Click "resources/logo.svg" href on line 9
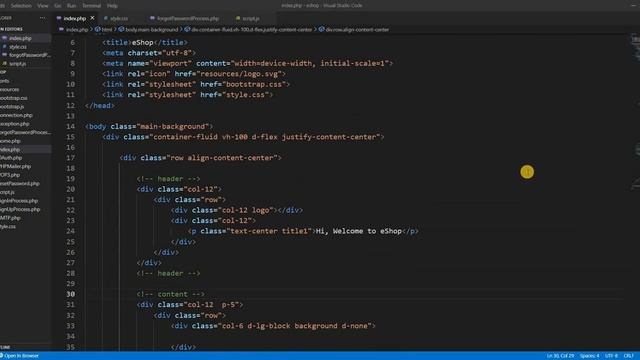Screen dimensions: 640x360 pos(239,74)
